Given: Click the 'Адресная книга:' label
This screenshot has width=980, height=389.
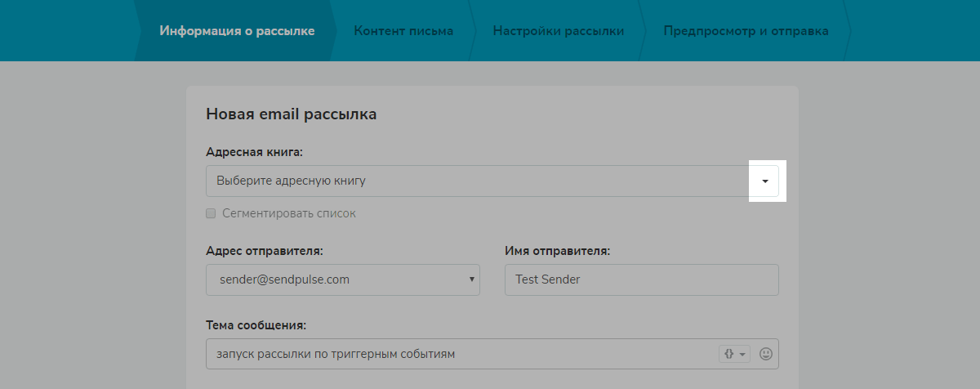Looking at the screenshot, I should 255,152.
